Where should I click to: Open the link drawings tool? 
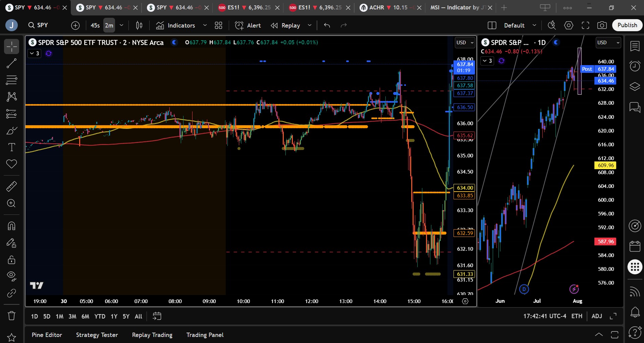pos(11,293)
